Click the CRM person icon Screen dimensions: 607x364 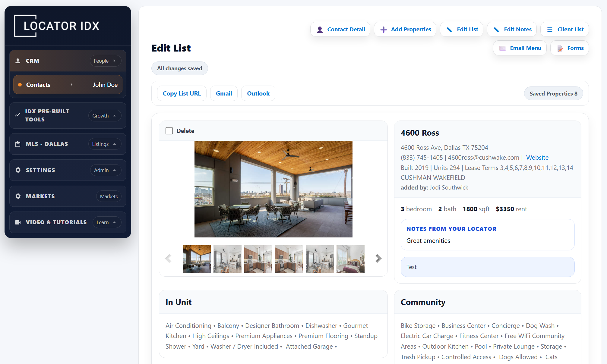point(18,61)
